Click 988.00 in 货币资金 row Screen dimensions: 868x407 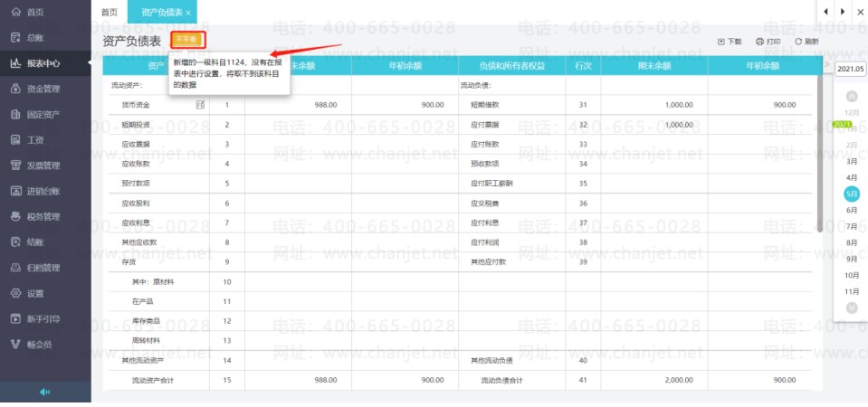[x=326, y=105]
